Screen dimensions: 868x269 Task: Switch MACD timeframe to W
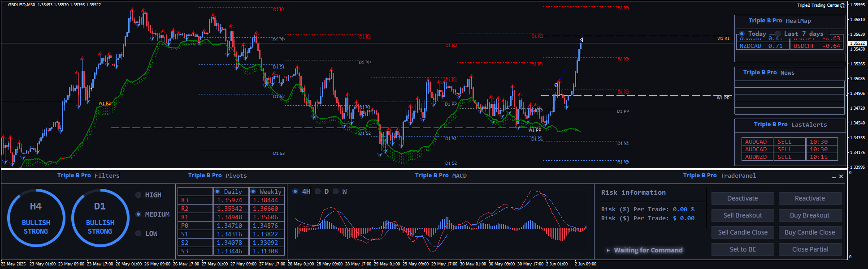pyautogui.click(x=335, y=192)
